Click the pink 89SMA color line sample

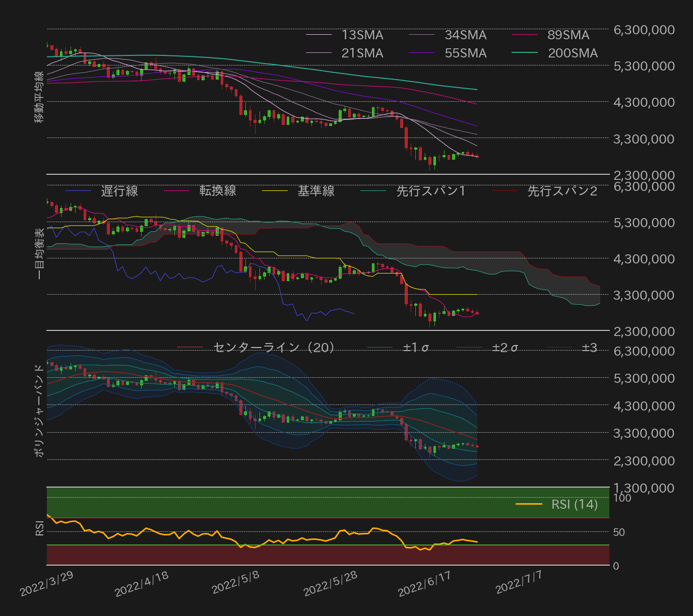click(526, 35)
